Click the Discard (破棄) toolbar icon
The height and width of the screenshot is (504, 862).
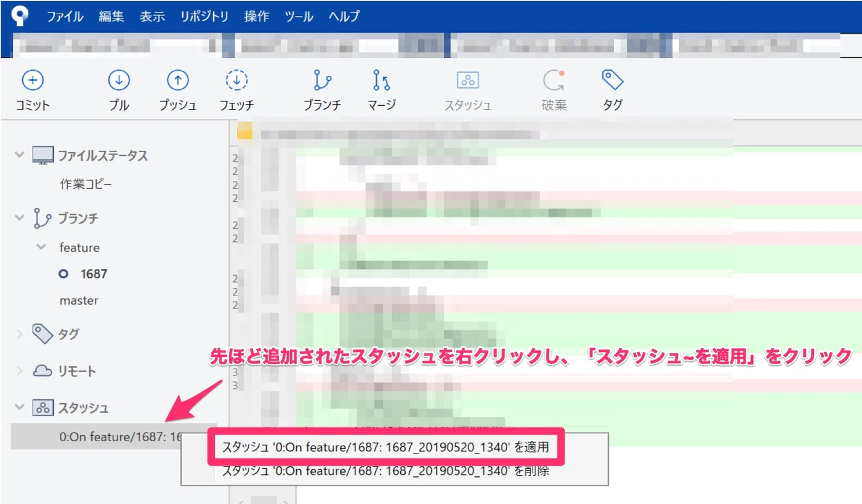[x=553, y=80]
